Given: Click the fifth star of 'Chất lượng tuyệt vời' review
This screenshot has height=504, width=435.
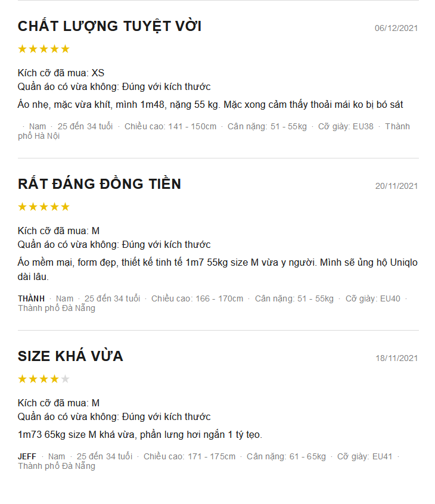Looking at the screenshot, I should tap(66, 49).
